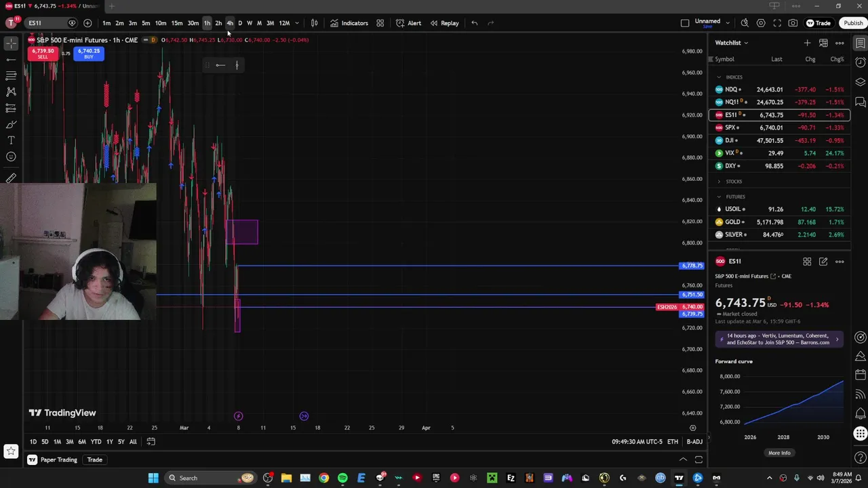Set the chart interval to W
This screenshot has width=868, height=488.
point(249,23)
